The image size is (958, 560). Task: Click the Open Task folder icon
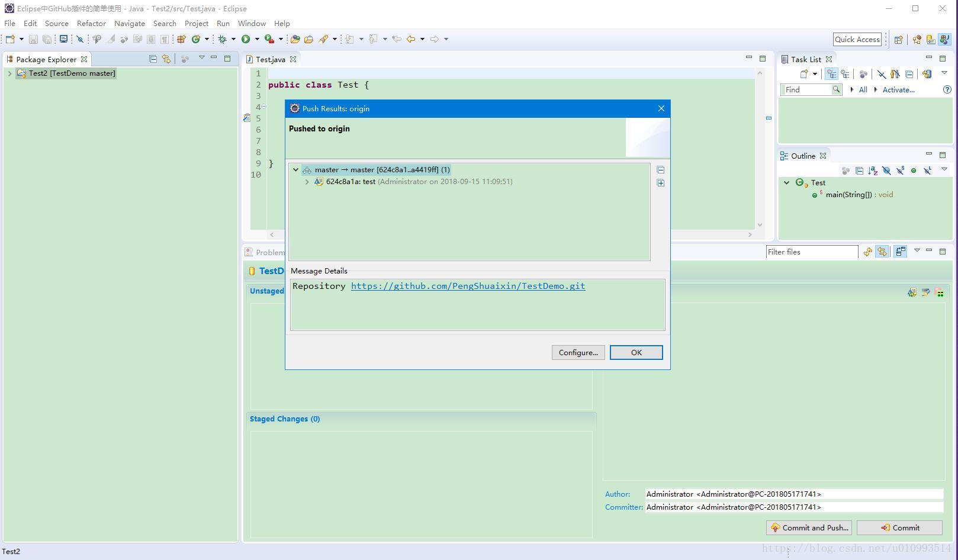coord(308,39)
